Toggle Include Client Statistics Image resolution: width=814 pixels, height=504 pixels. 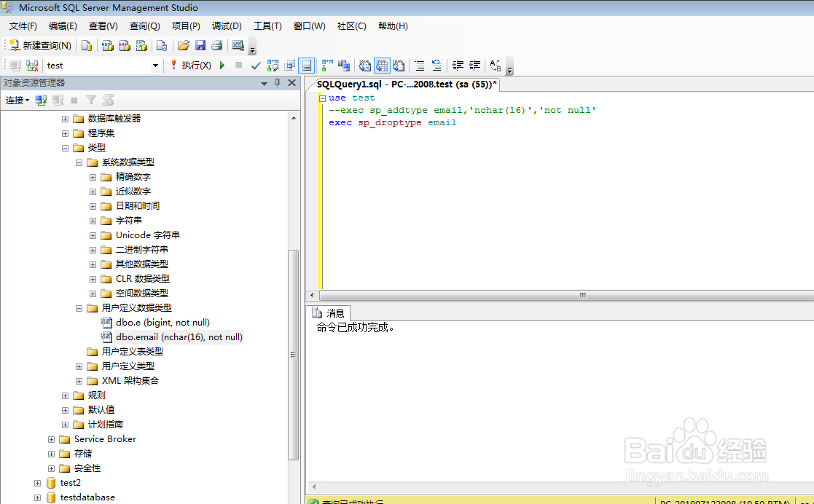click(x=344, y=66)
